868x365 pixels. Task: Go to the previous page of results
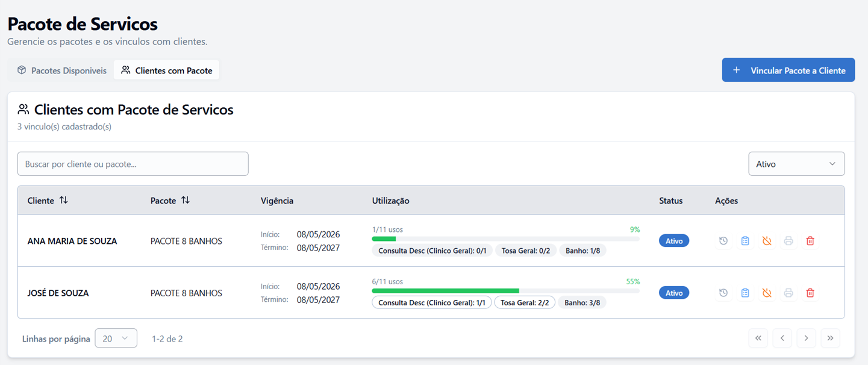click(782, 338)
